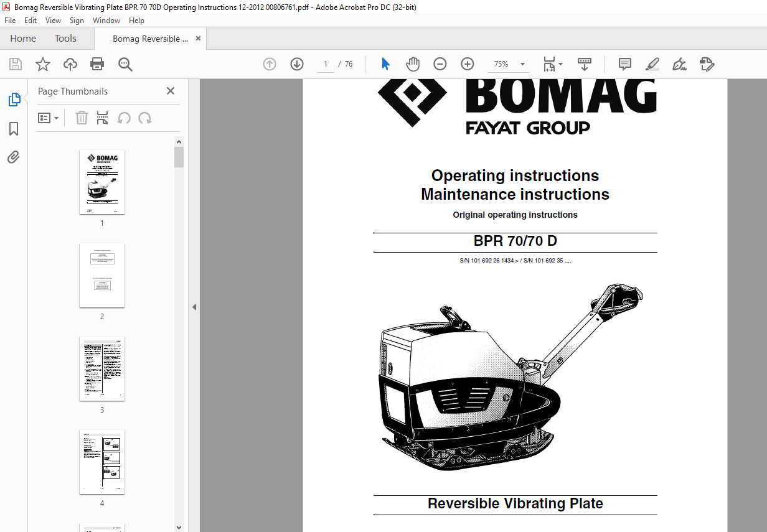The width and height of the screenshot is (767, 532).
Task: Open thumbnail options dropdown
Action: [x=48, y=118]
